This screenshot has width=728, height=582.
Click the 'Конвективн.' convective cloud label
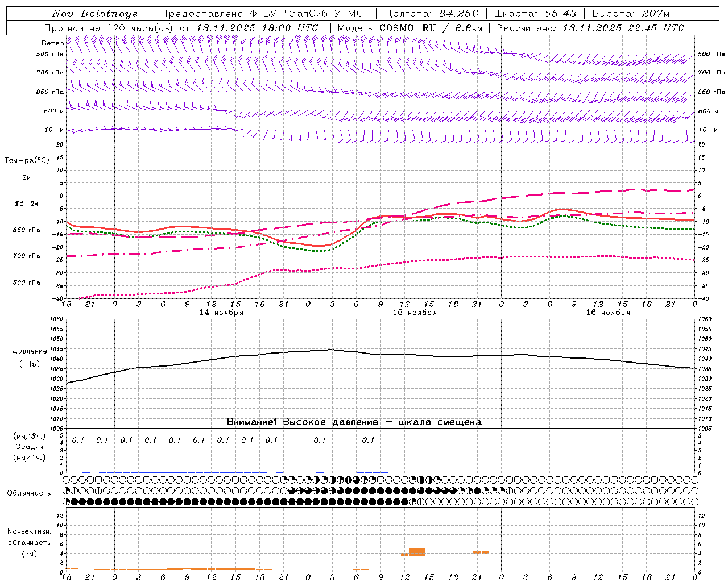[x=30, y=531]
